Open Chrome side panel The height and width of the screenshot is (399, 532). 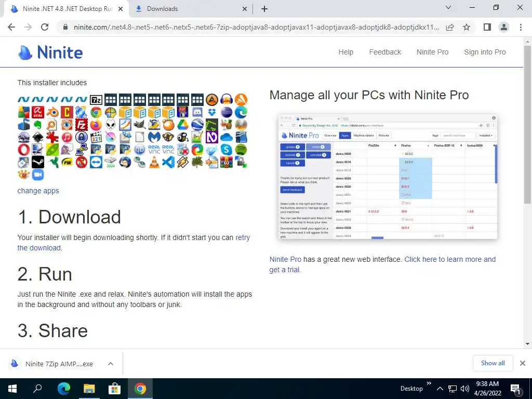487,27
